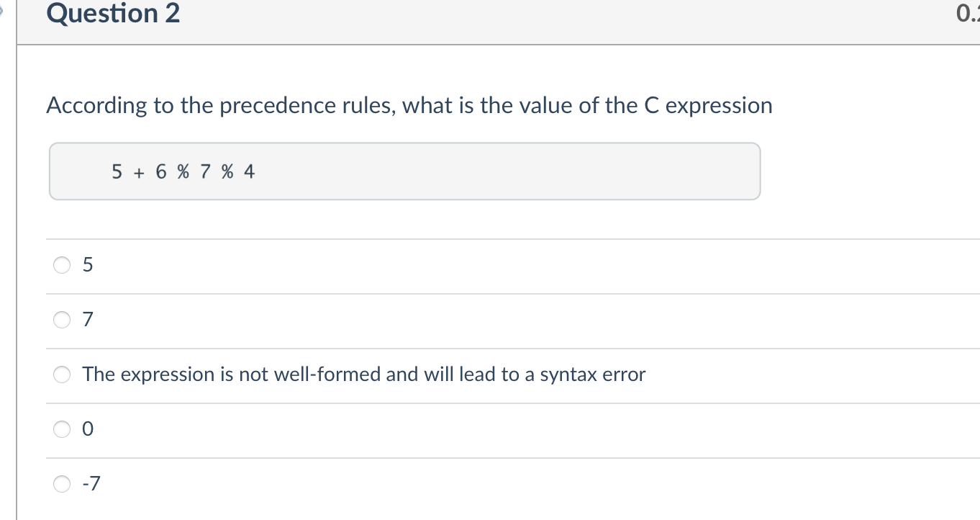This screenshot has height=520, width=980.
Task: Click the "-7" answer label text
Action: tap(91, 485)
